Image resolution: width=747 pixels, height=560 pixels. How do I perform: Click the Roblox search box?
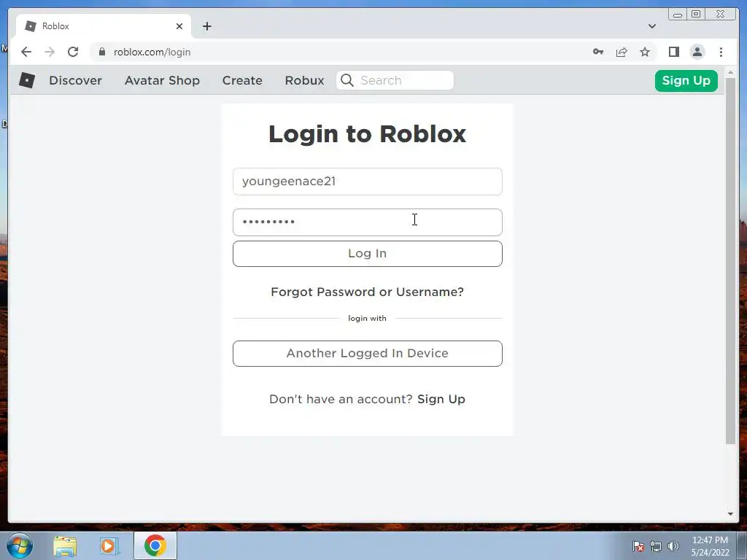pos(395,80)
